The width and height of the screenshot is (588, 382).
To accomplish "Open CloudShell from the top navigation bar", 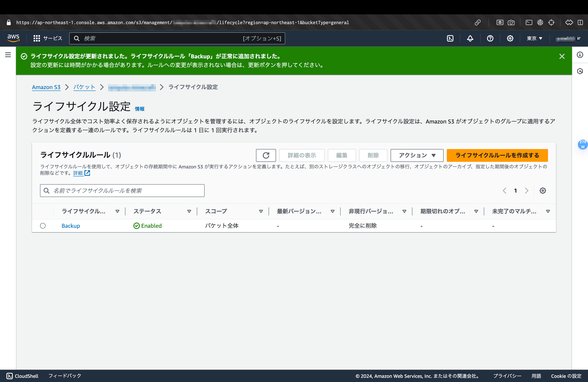I will [450, 38].
